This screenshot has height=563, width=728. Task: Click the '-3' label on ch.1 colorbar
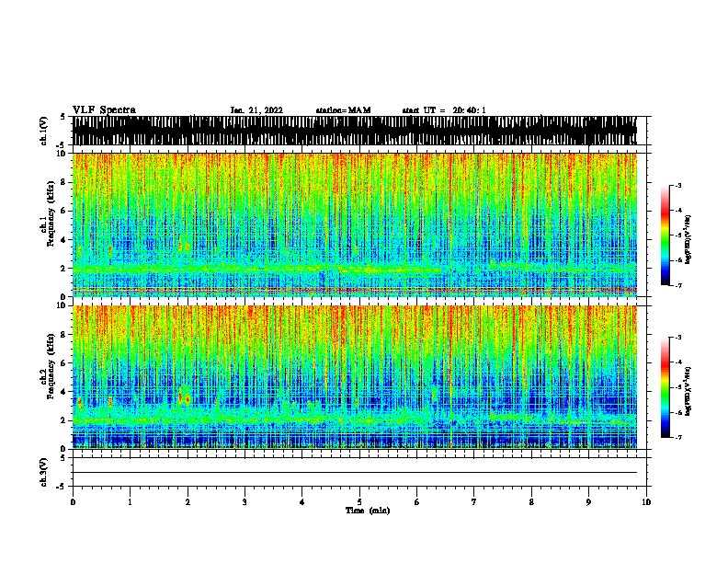point(677,185)
